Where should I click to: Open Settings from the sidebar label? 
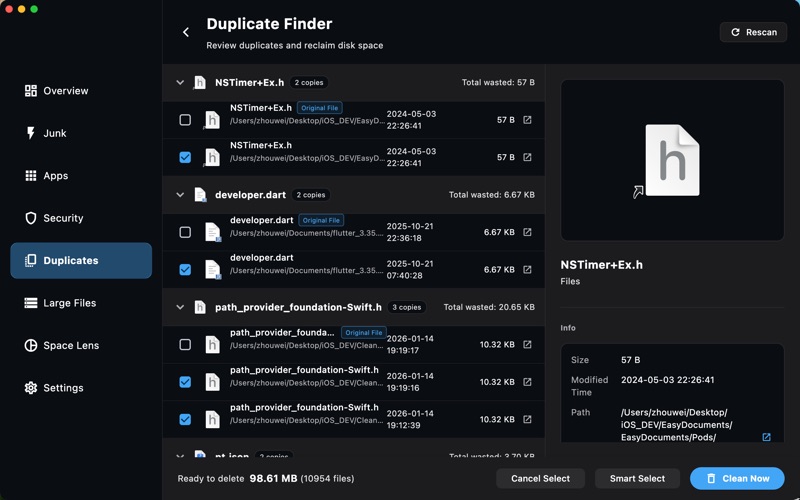63,388
